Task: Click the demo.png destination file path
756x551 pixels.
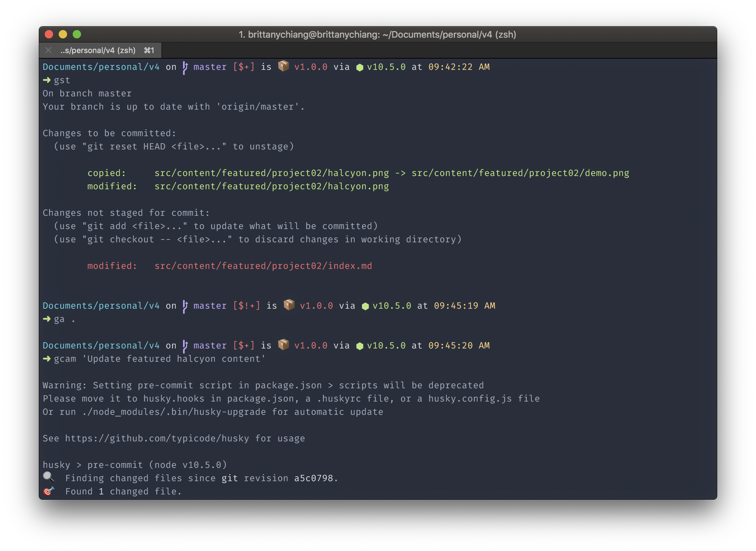Action: (520, 173)
